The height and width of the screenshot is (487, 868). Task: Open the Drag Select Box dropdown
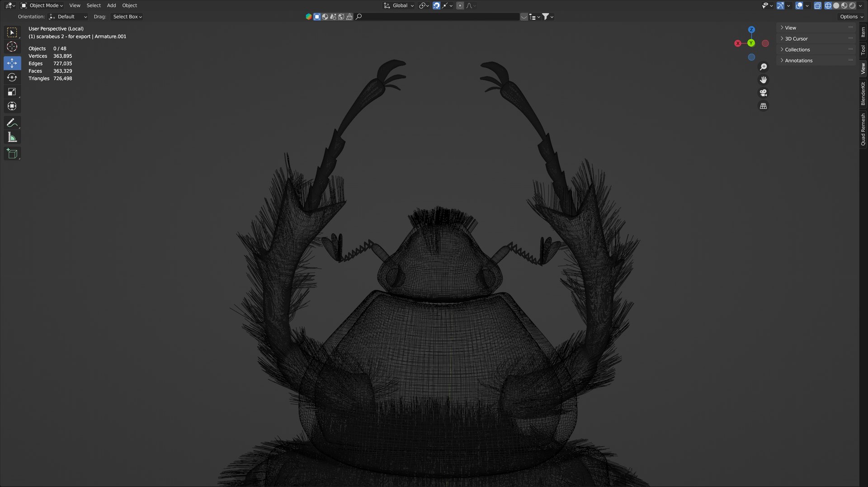127,17
